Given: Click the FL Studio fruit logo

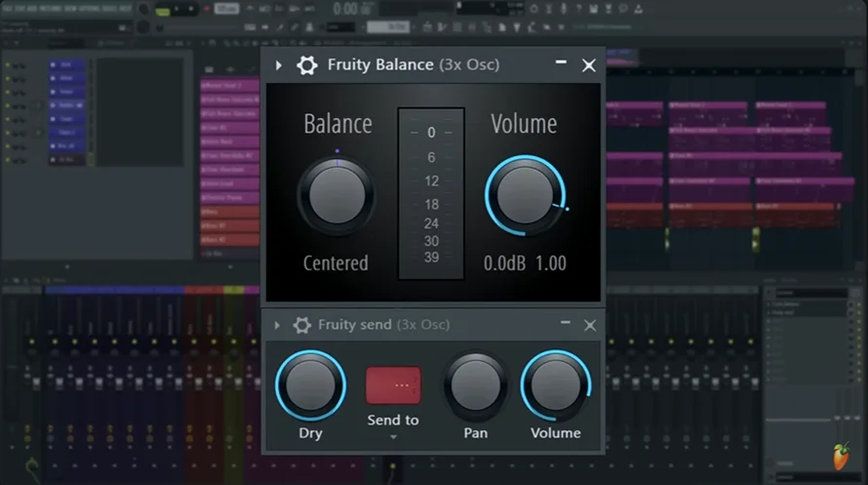Looking at the screenshot, I should coord(841,457).
